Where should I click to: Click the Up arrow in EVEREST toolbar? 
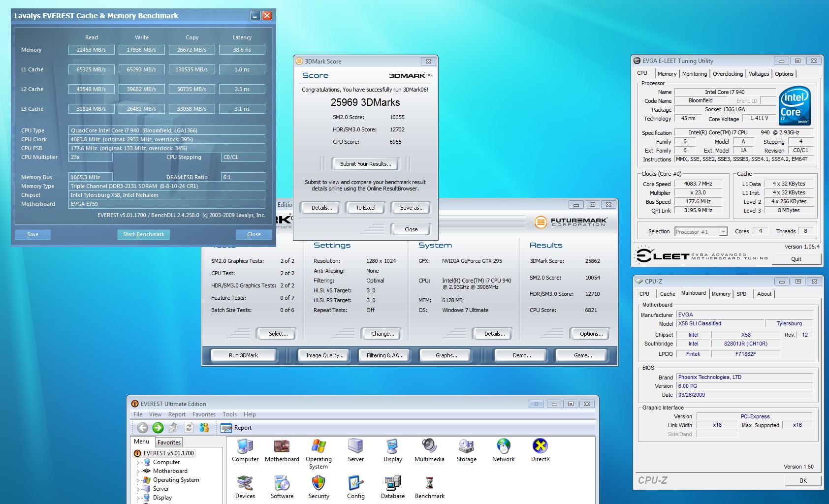[x=173, y=428]
